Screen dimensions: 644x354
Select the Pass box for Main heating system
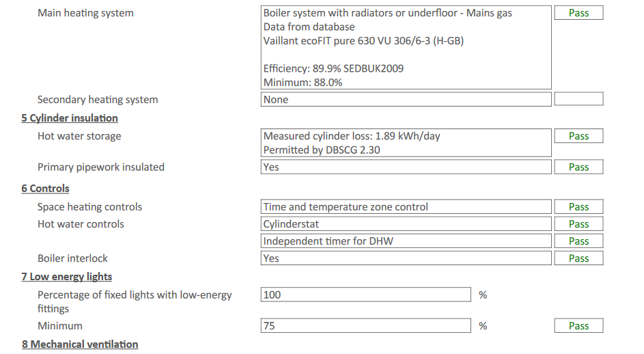pos(578,13)
